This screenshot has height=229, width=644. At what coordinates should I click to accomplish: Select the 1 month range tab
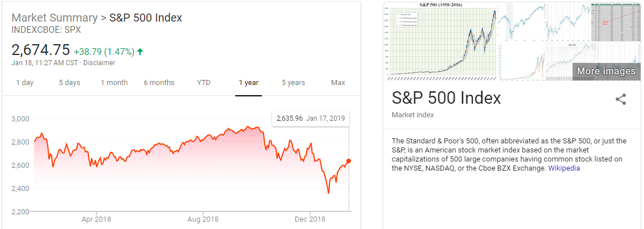[x=114, y=83]
